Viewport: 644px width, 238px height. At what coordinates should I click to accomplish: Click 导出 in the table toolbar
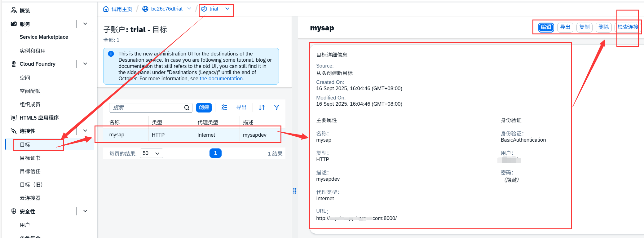click(241, 107)
